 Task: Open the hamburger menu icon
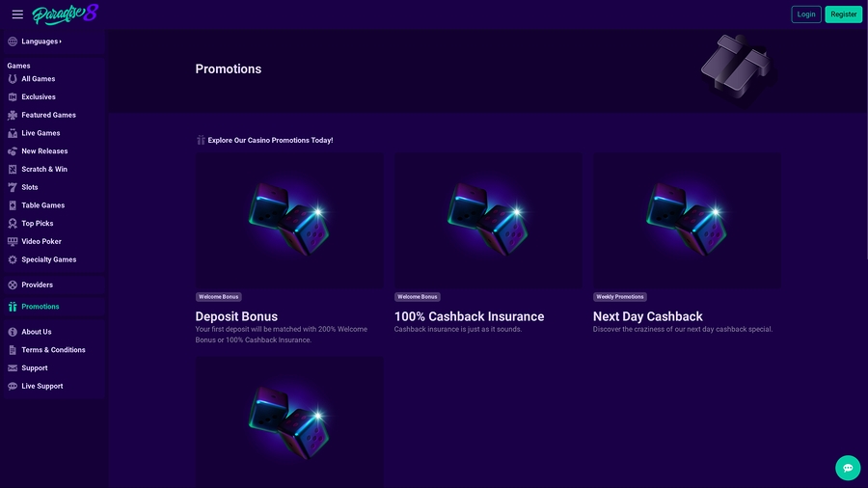pyautogui.click(x=17, y=14)
